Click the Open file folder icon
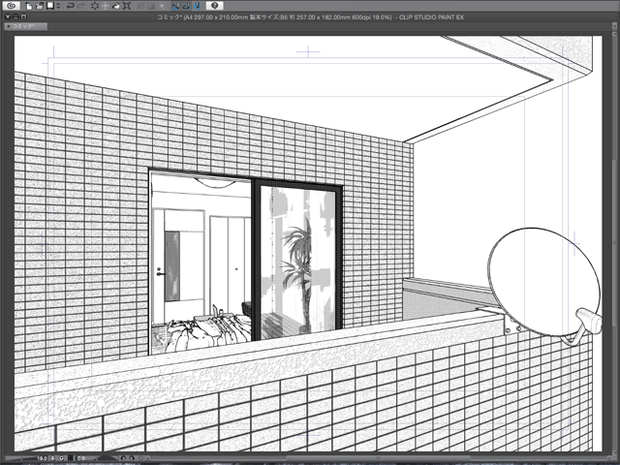This screenshot has height=465, width=620. [40, 6]
